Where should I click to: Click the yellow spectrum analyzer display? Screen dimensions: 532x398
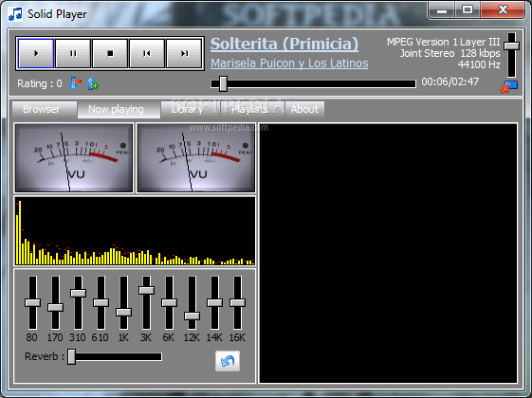[x=135, y=231]
